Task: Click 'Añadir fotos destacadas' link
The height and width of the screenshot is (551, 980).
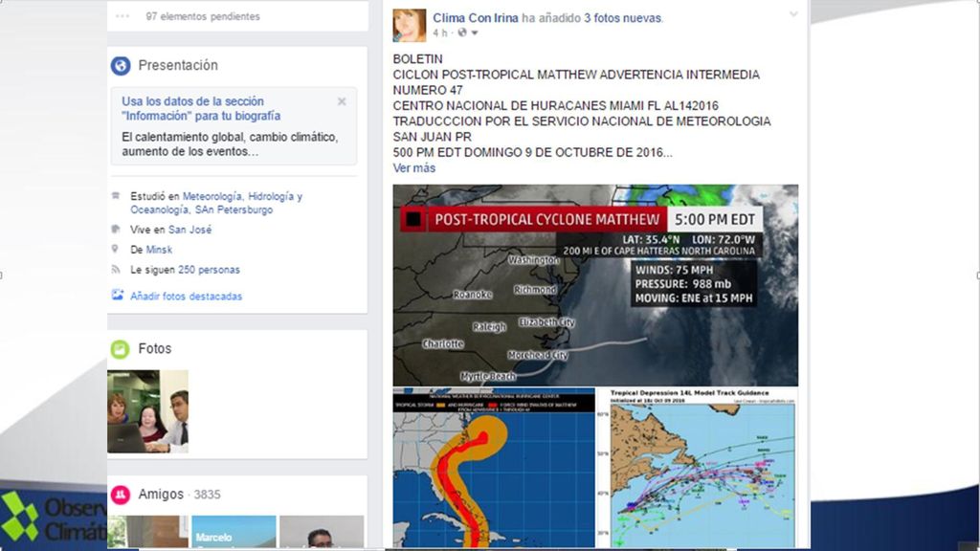Action: (x=187, y=297)
